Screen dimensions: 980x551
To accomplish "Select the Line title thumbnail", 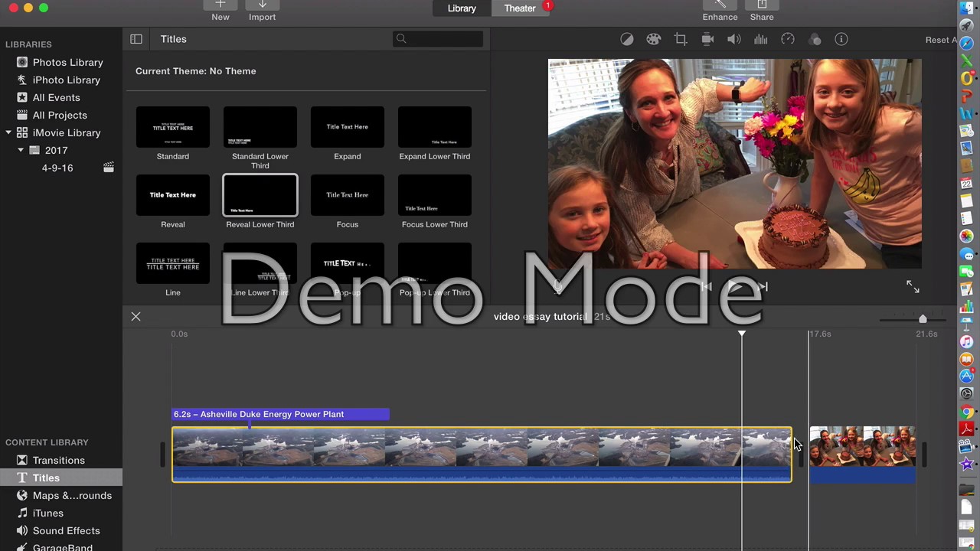I will (x=173, y=263).
